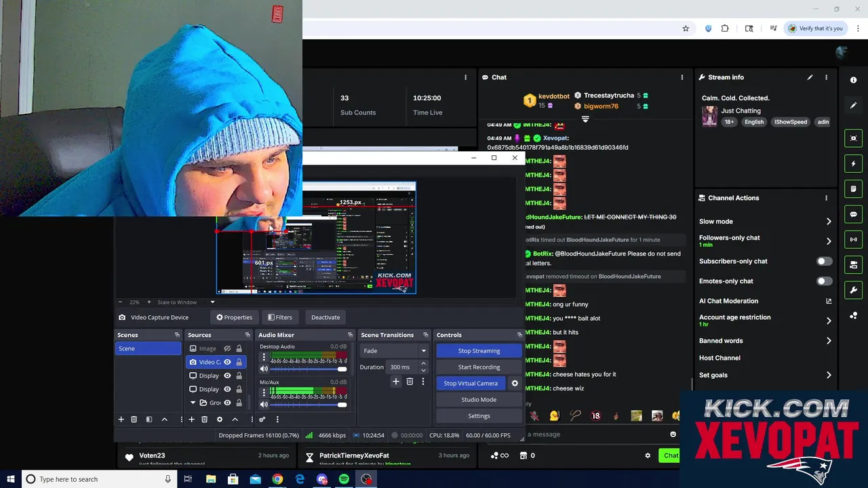Toggle lock on the Image source
Image resolution: width=868 pixels, height=488 pixels.
coord(239,348)
